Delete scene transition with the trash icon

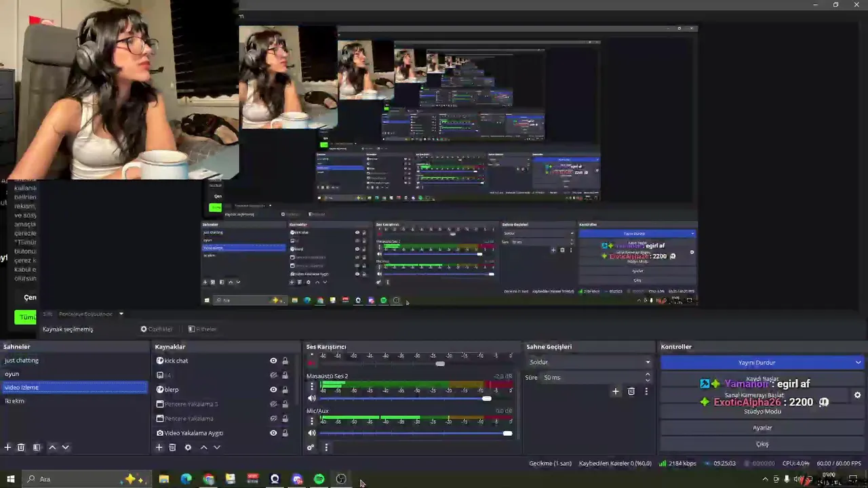point(631,391)
